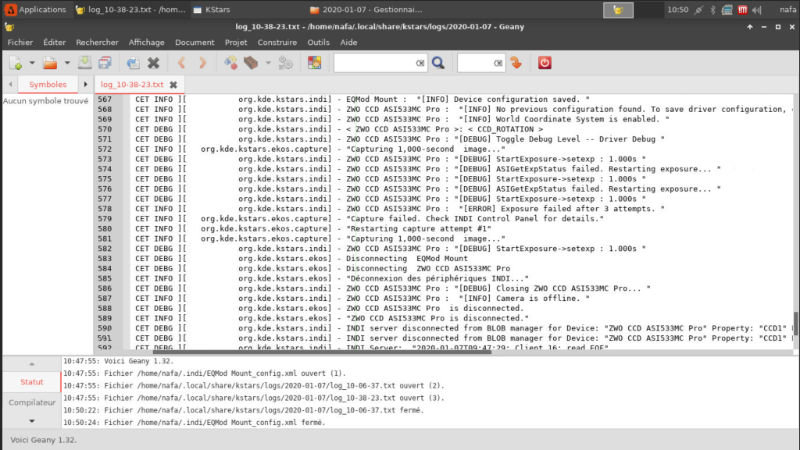Screen dimensions: 800x450
Task: Clear the search field contents
Action: [420, 63]
